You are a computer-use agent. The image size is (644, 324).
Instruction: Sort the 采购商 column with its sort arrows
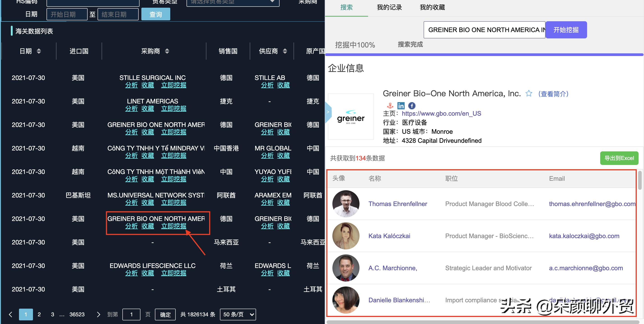(167, 51)
